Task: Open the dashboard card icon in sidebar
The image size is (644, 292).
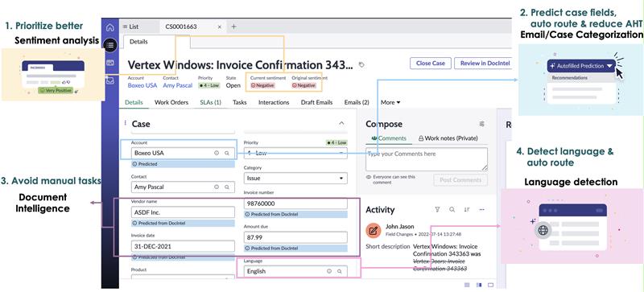Action: click(x=109, y=63)
